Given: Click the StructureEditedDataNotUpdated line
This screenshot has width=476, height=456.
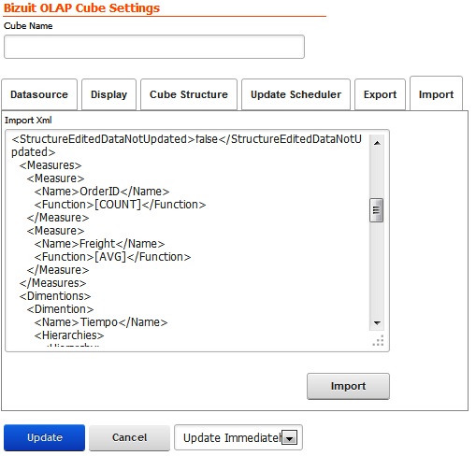Looking at the screenshot, I should click(x=186, y=146).
